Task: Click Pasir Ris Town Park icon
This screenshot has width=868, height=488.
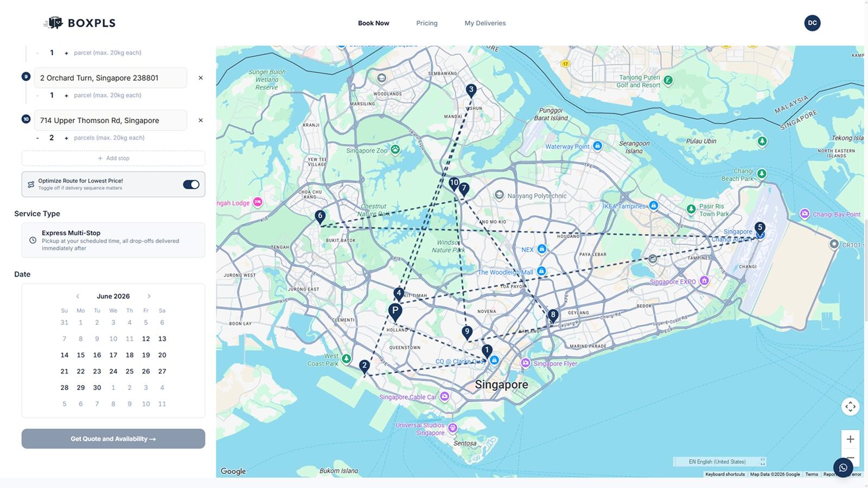Action: pos(691,209)
